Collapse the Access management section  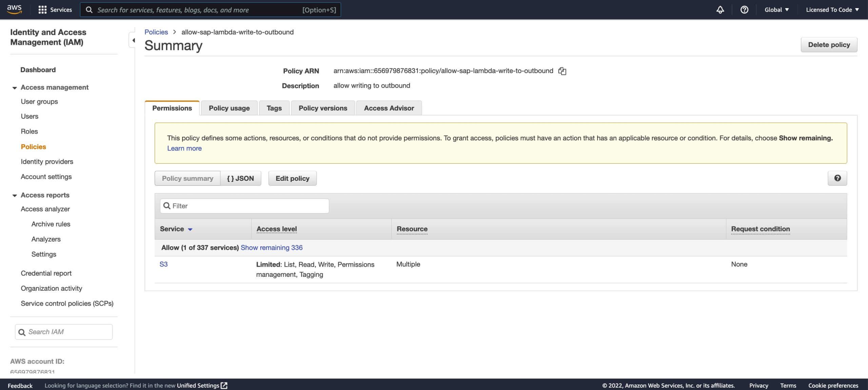point(15,88)
